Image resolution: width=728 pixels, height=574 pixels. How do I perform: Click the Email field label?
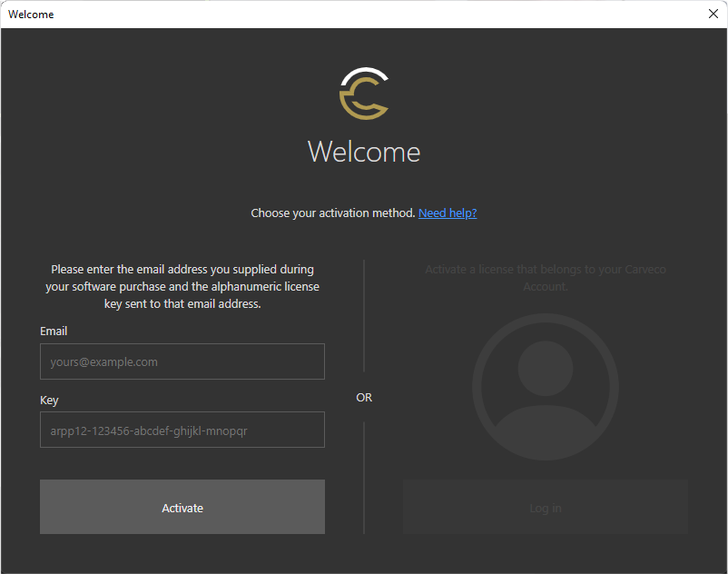coord(54,332)
